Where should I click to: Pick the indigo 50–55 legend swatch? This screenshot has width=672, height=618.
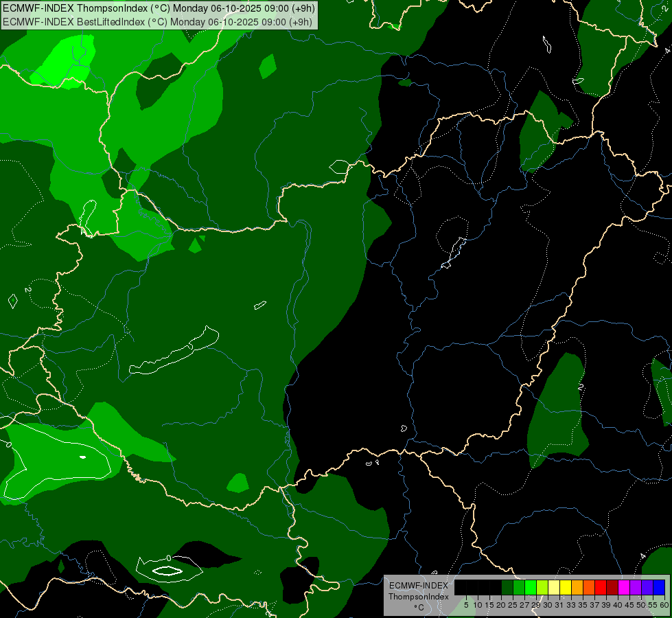[x=647, y=587]
